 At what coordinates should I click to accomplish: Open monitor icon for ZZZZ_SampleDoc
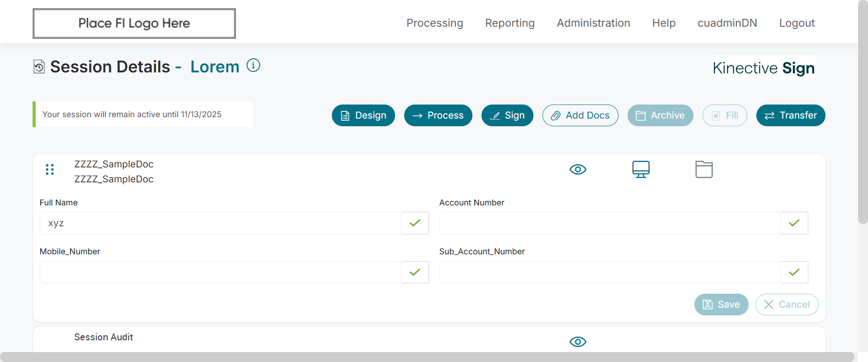coord(641,169)
